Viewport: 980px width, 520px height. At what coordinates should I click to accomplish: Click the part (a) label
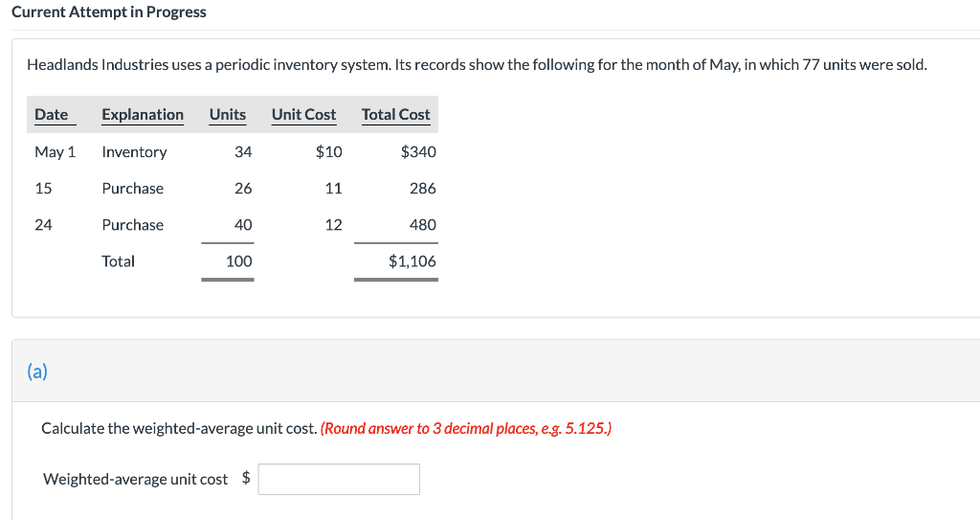tap(37, 371)
